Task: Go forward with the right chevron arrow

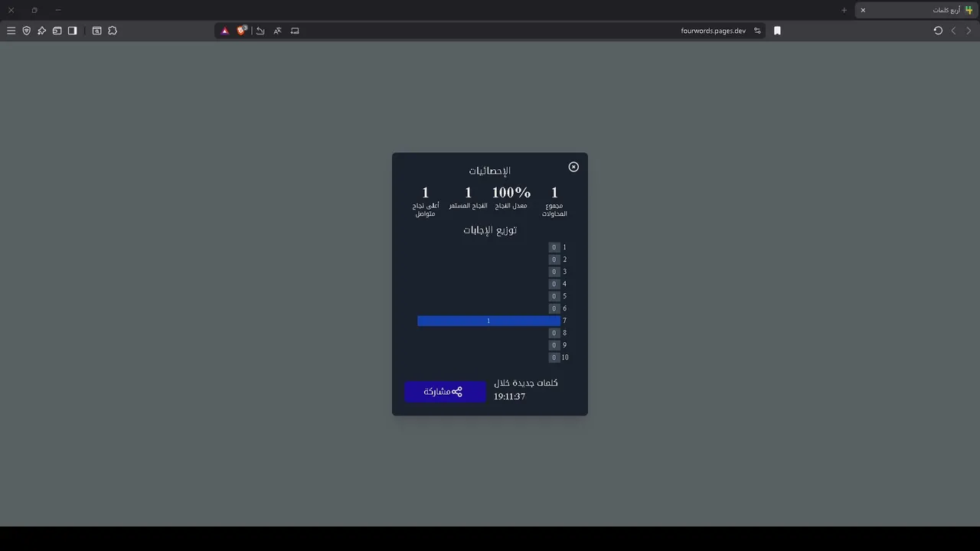Action: 969,31
